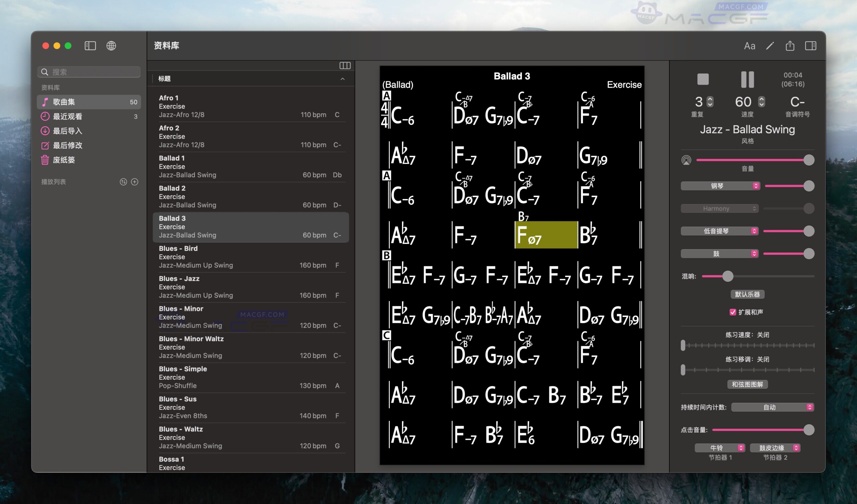Click the 和弦图图解 button
This screenshot has height=504, width=857.
point(747,384)
